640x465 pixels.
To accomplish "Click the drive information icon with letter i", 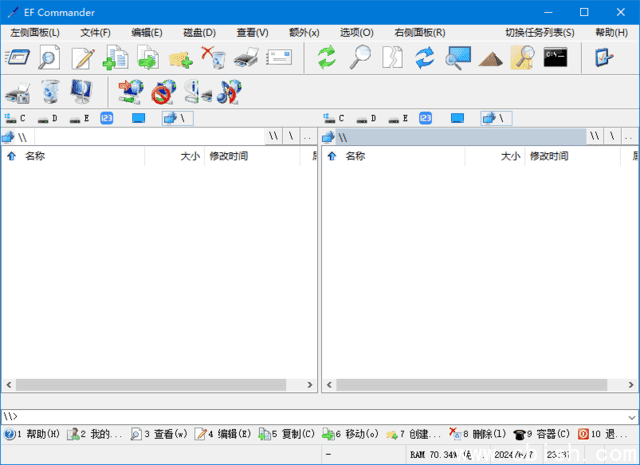I will [x=198, y=91].
